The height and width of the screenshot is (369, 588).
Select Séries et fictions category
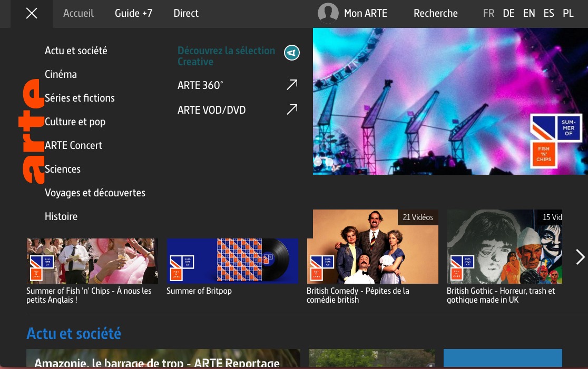(80, 98)
